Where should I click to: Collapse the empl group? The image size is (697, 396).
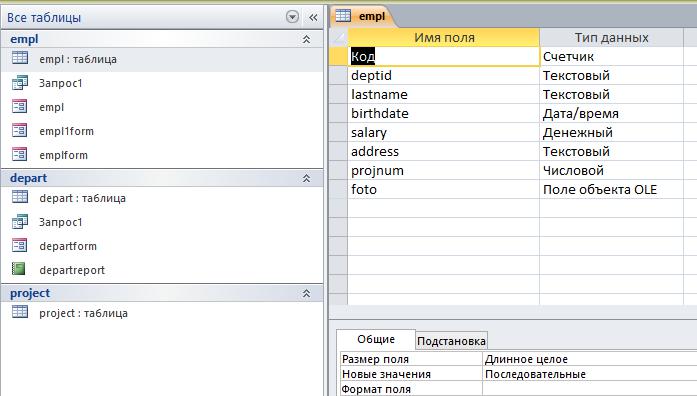tap(306, 39)
